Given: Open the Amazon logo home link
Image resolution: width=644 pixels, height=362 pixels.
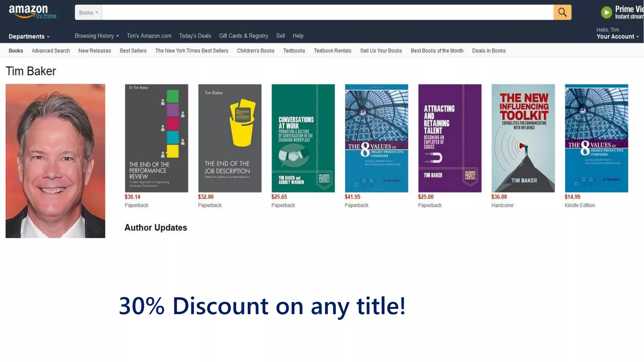Looking at the screenshot, I should tap(28, 12).
